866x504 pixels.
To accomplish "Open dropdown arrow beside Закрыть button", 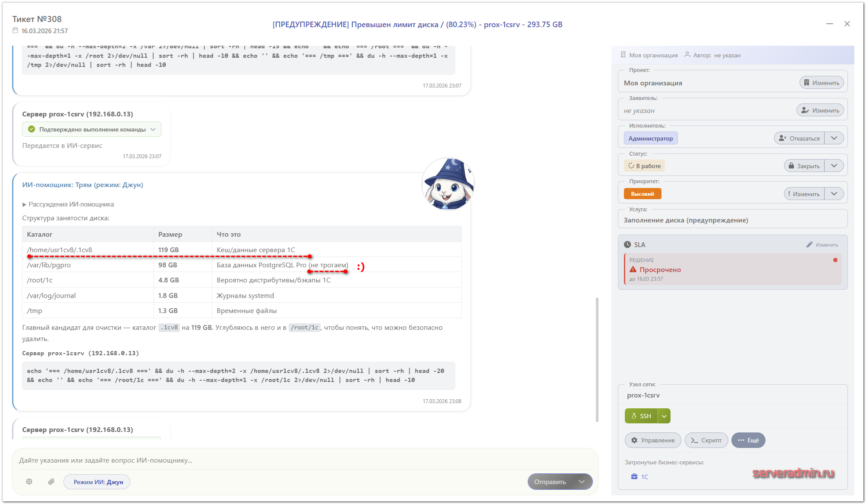I will click(834, 166).
